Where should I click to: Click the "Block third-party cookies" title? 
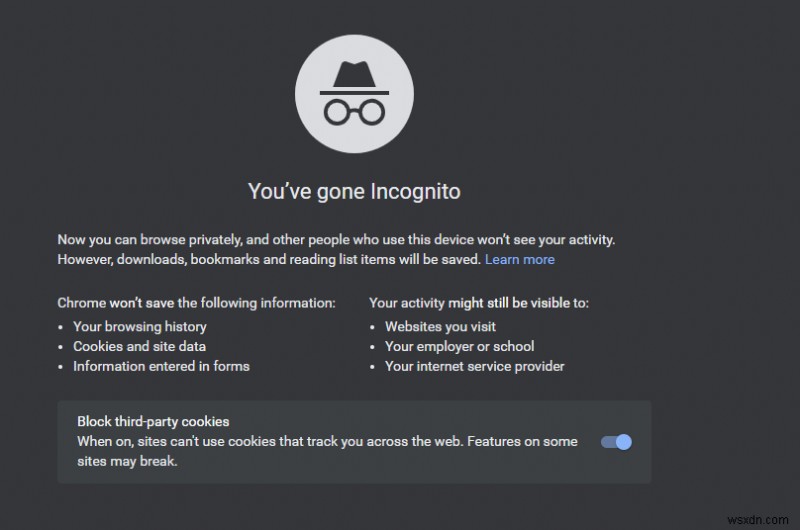pos(153,422)
